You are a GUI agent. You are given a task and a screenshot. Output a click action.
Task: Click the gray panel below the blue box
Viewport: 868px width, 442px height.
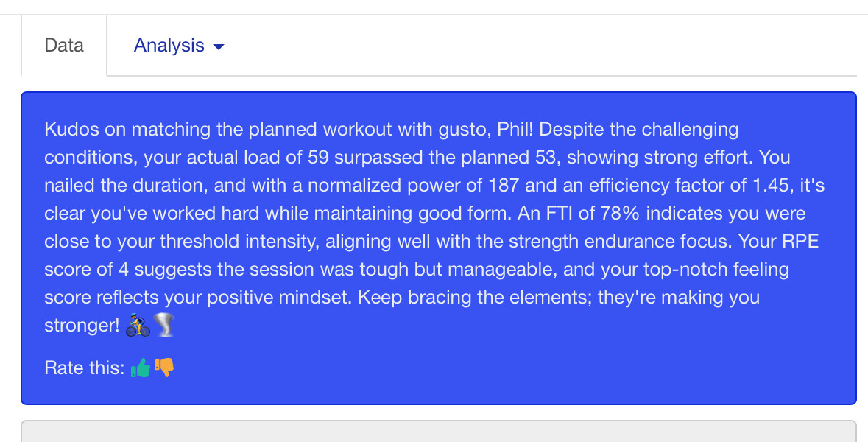pos(438,432)
